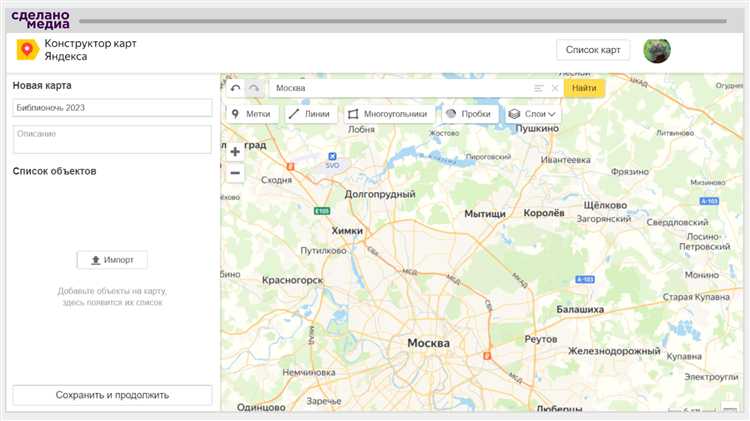
Task: Click the Москва city label on map
Action: click(429, 343)
